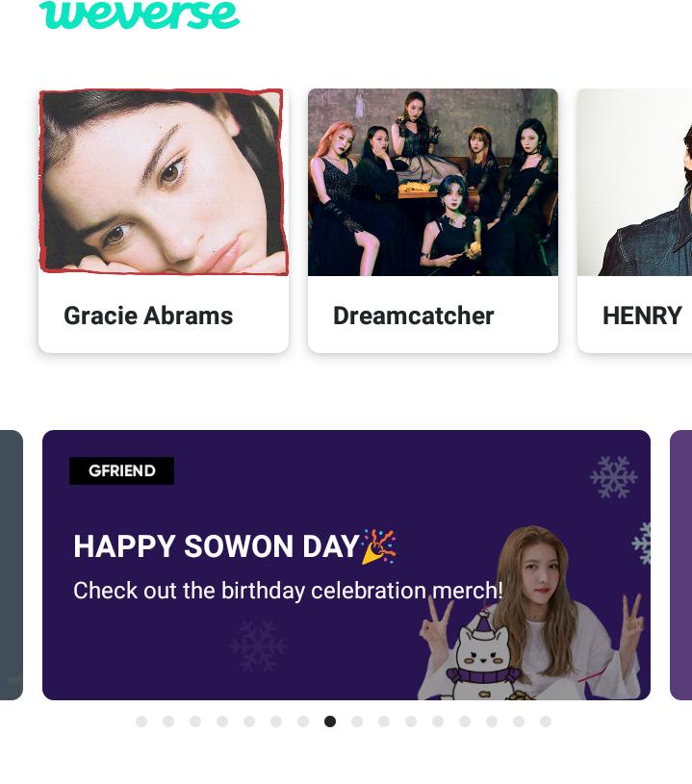The width and height of the screenshot is (692, 784).
Task: Show the next purple banner slide
Action: 681,565
